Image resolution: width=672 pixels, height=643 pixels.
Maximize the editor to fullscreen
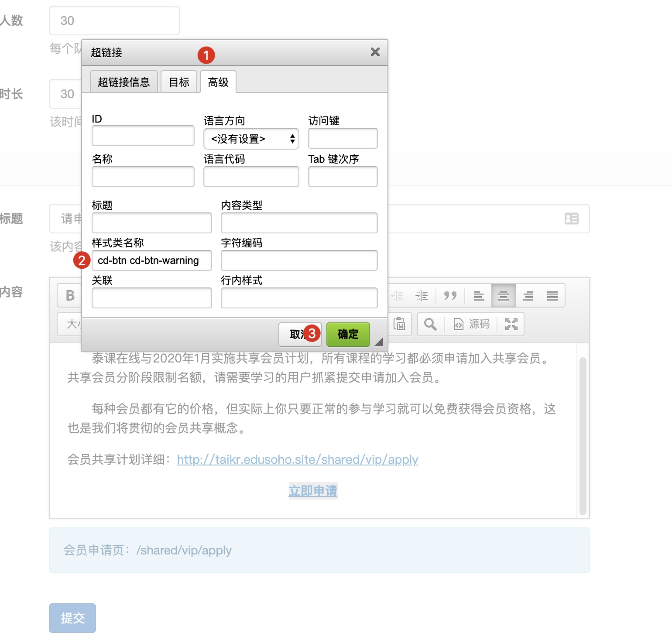pos(511,324)
